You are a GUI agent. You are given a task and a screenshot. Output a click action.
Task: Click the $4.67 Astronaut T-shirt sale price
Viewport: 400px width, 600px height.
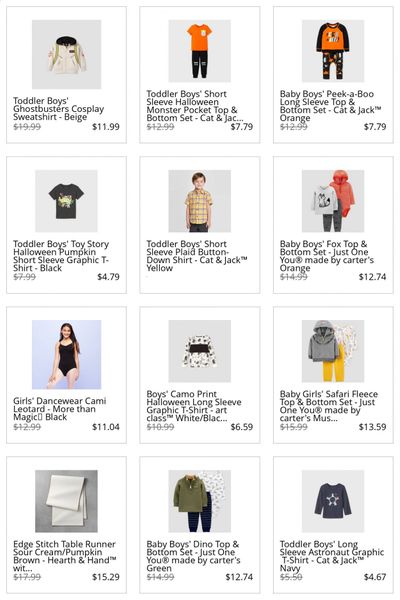point(375,577)
